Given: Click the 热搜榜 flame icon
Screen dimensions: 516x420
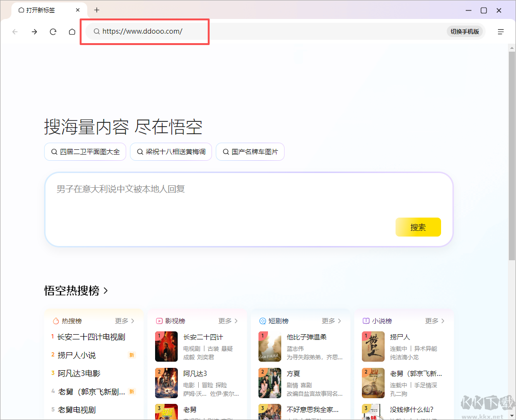Looking at the screenshot, I should pyautogui.click(x=55, y=321).
